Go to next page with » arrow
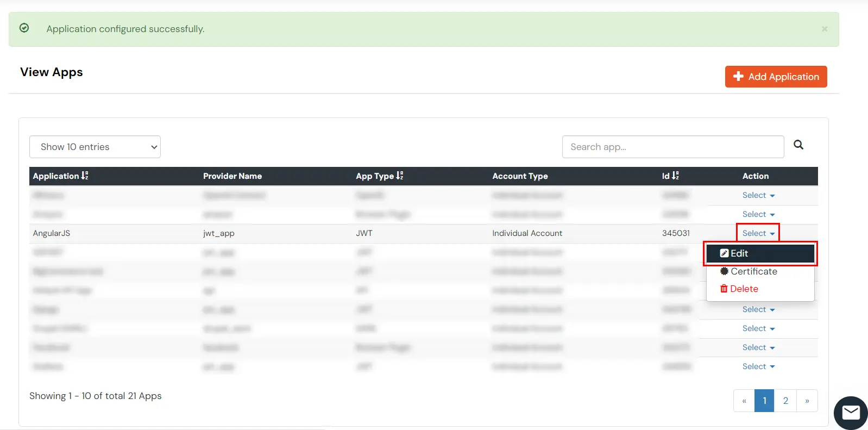Viewport: 868px width, 430px height. point(807,401)
